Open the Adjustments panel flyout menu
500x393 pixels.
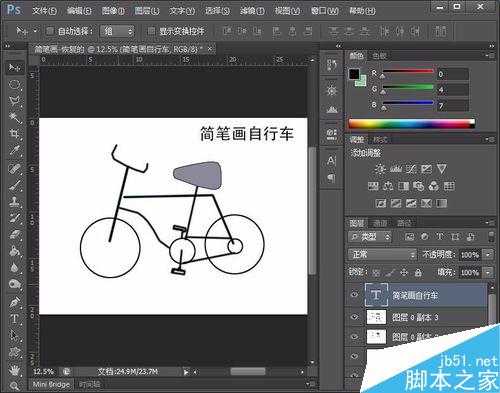click(x=490, y=139)
